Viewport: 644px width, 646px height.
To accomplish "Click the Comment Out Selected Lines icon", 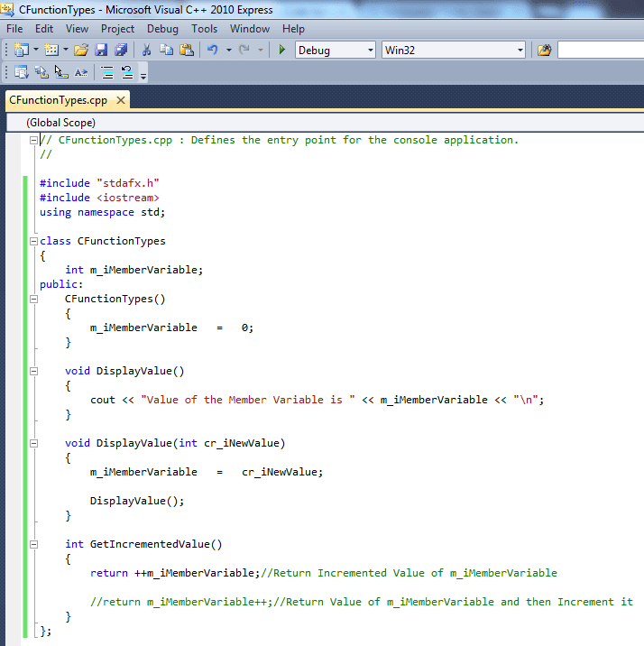I will coord(107,72).
